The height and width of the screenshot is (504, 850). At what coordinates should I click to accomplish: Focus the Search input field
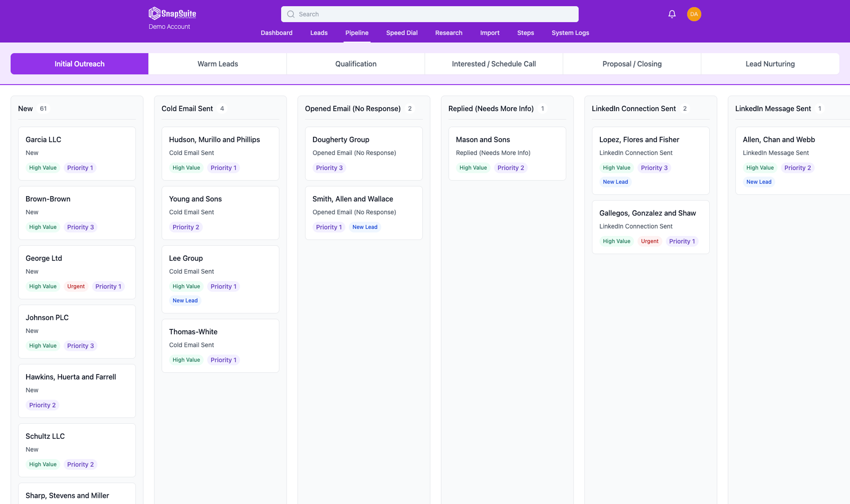pyautogui.click(x=433, y=14)
